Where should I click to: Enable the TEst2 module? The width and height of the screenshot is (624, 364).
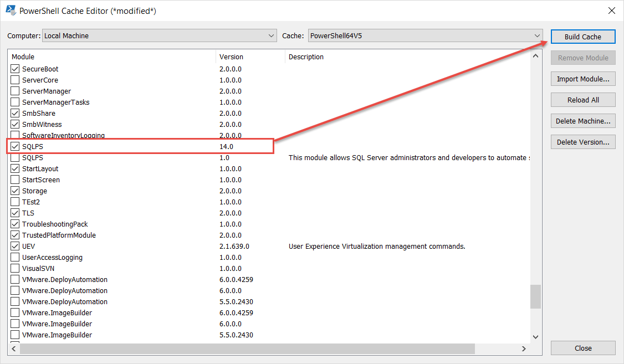point(14,202)
